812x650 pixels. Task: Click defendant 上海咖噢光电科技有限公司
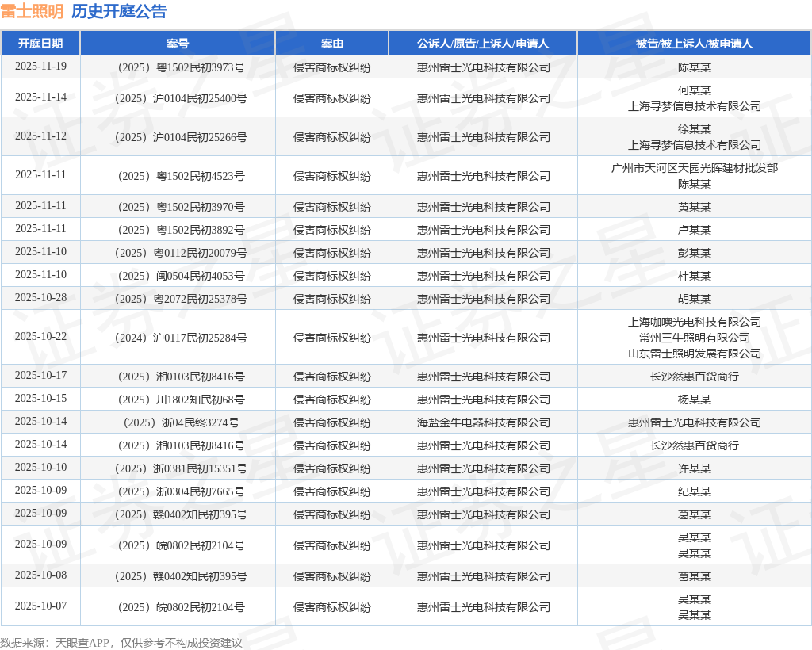(x=695, y=322)
